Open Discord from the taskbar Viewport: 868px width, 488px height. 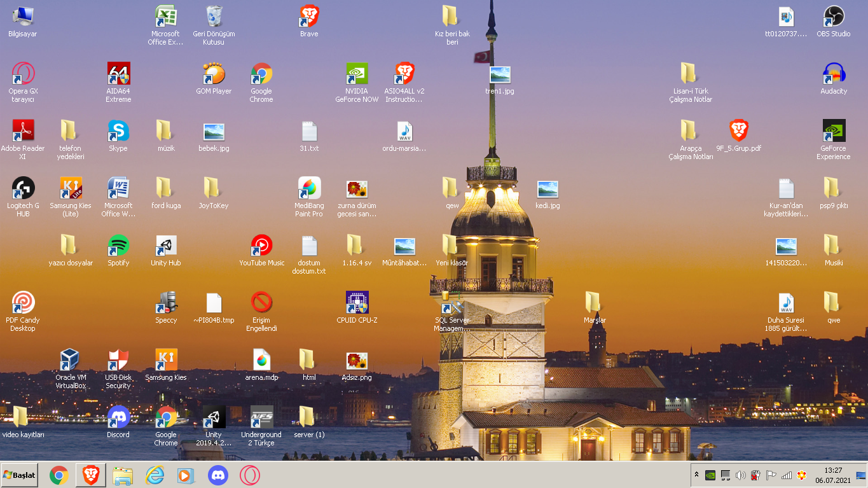coord(218,475)
